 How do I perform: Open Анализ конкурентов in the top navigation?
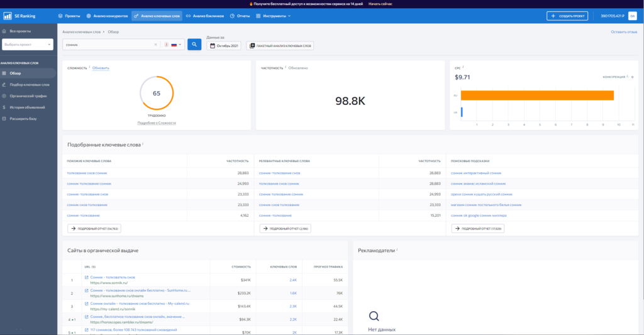pos(107,16)
